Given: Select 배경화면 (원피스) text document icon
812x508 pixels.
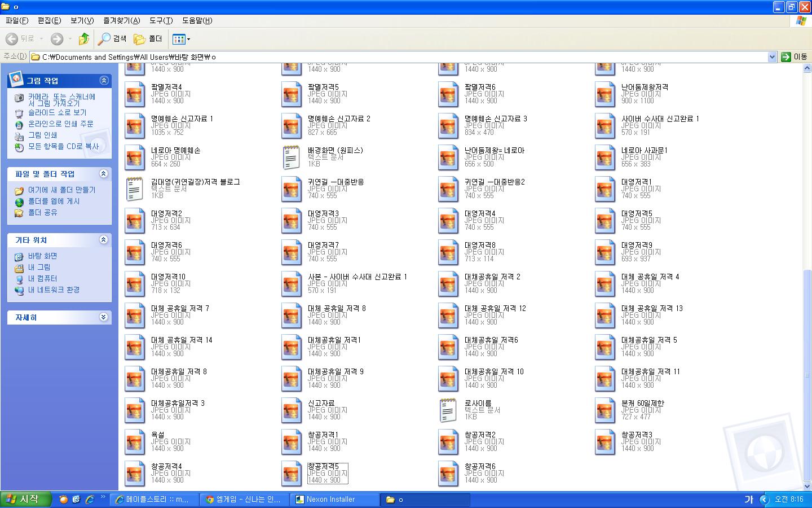Looking at the screenshot, I should click(292, 157).
